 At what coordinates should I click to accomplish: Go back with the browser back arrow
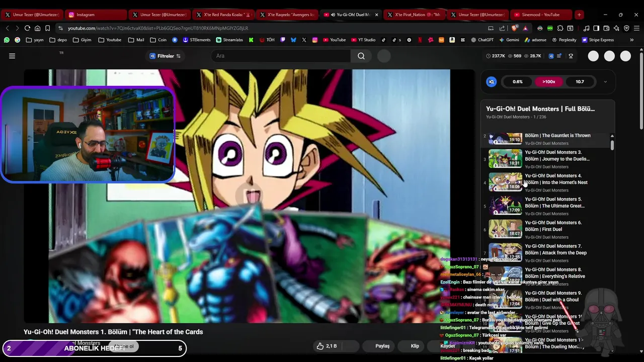pyautogui.click(x=7, y=28)
